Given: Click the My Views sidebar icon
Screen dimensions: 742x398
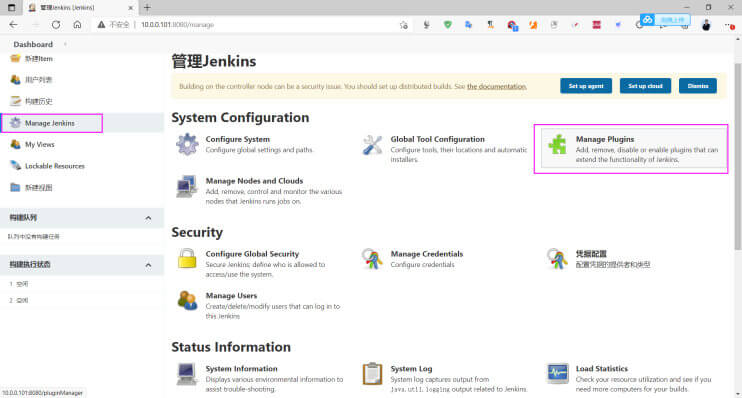Looking at the screenshot, I should (x=15, y=144).
